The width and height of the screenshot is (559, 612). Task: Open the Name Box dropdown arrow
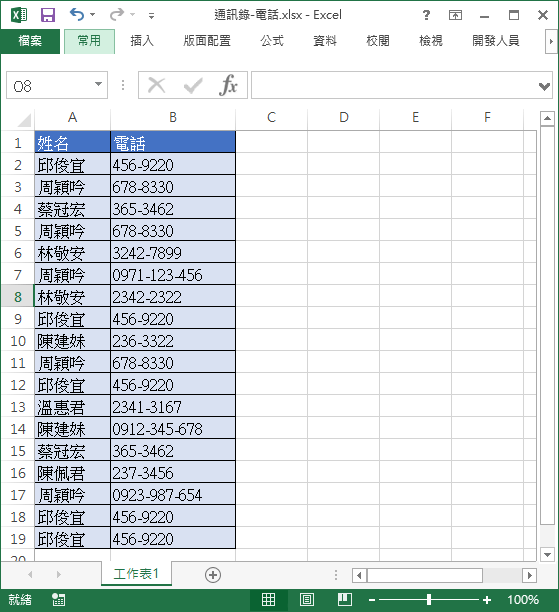point(98,84)
